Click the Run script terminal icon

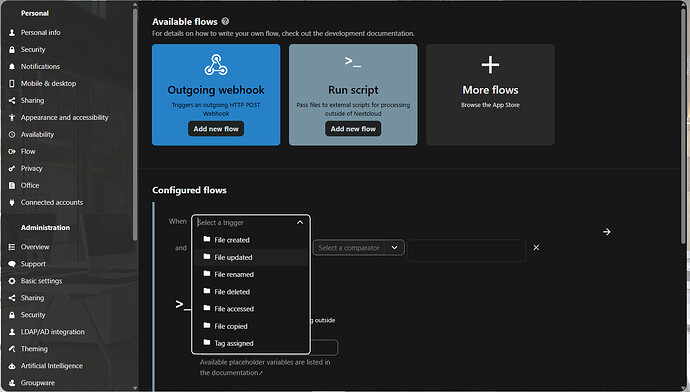click(353, 62)
